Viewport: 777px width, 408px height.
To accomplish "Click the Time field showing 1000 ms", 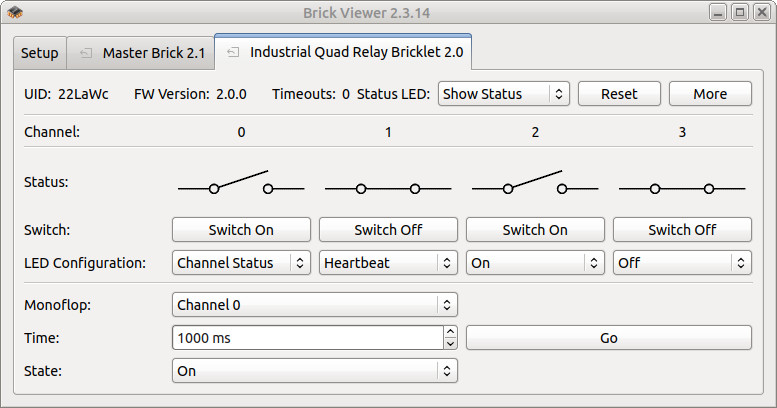I will (x=306, y=338).
